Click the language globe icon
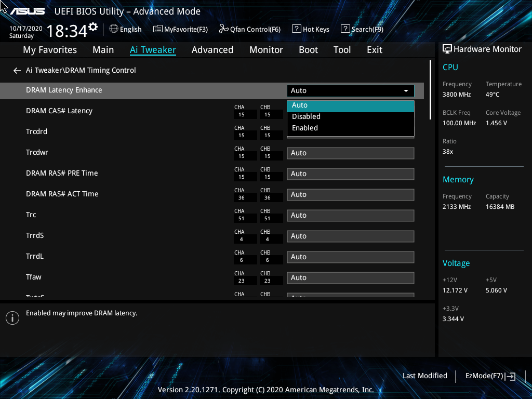The width and height of the screenshot is (532, 399). click(x=114, y=29)
